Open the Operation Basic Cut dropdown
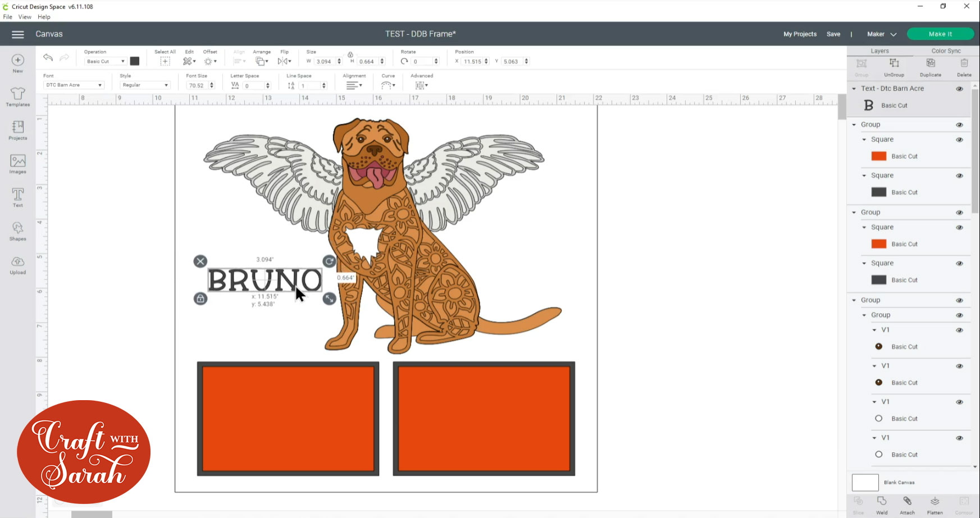The height and width of the screenshot is (518, 980). click(x=105, y=61)
